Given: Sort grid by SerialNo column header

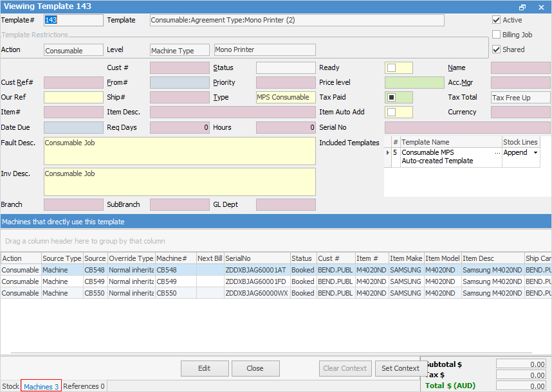Looking at the screenshot, I should pyautogui.click(x=257, y=258).
